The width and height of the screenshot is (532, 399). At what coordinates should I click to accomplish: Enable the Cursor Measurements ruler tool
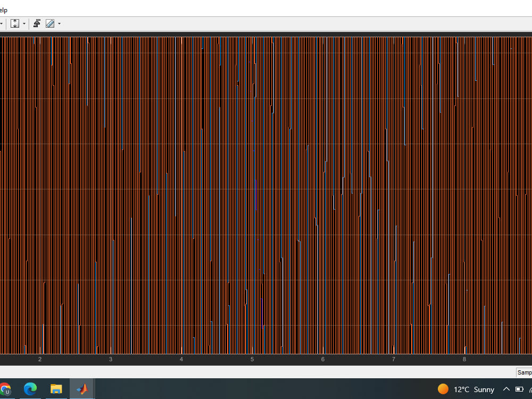coord(50,23)
